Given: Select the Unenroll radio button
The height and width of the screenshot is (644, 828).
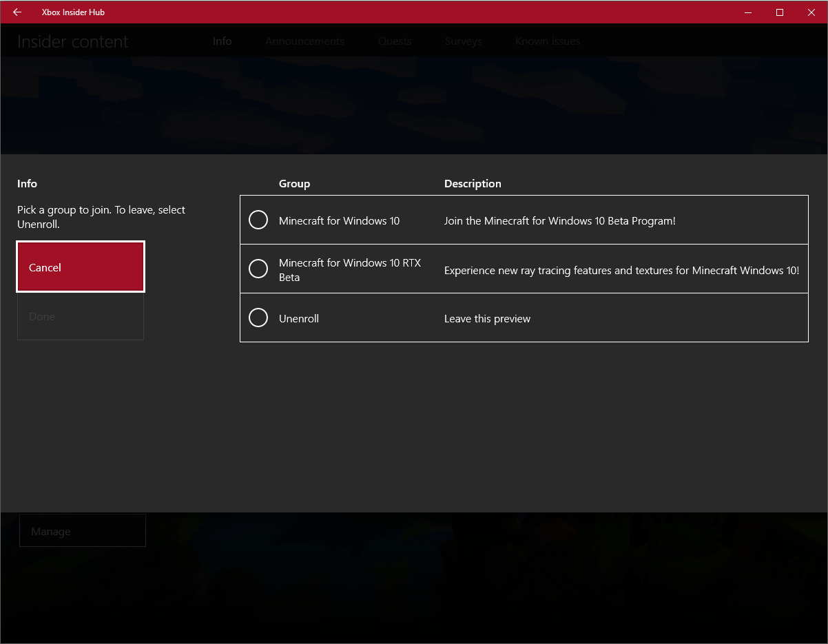Looking at the screenshot, I should tap(258, 318).
